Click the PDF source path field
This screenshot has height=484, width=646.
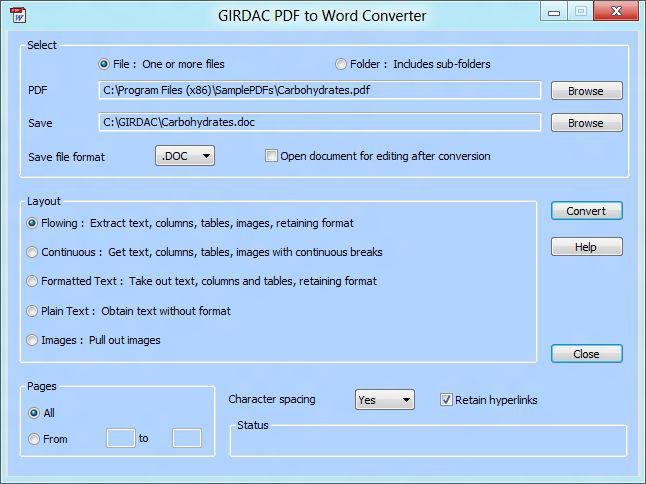320,90
